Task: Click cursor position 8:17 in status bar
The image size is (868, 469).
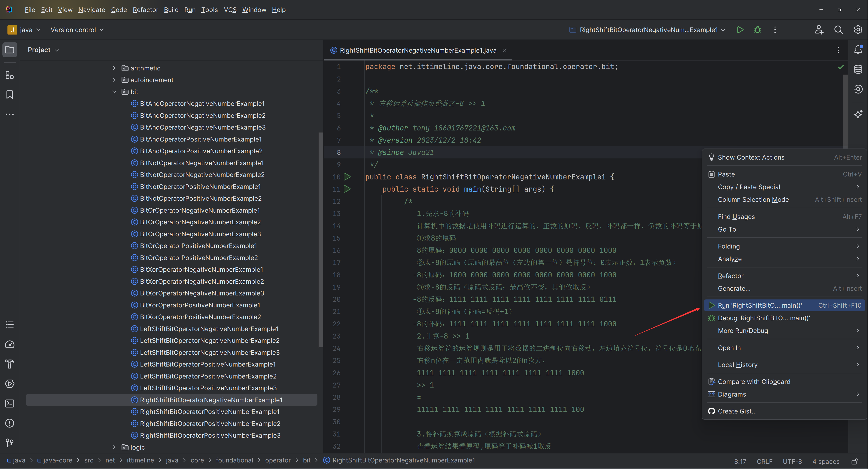Action: [740, 461]
